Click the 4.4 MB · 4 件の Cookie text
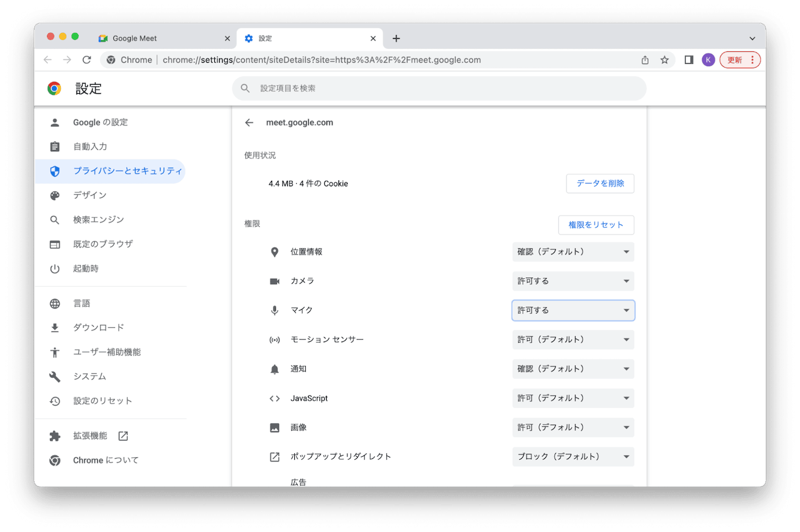800x532 pixels. click(x=308, y=184)
